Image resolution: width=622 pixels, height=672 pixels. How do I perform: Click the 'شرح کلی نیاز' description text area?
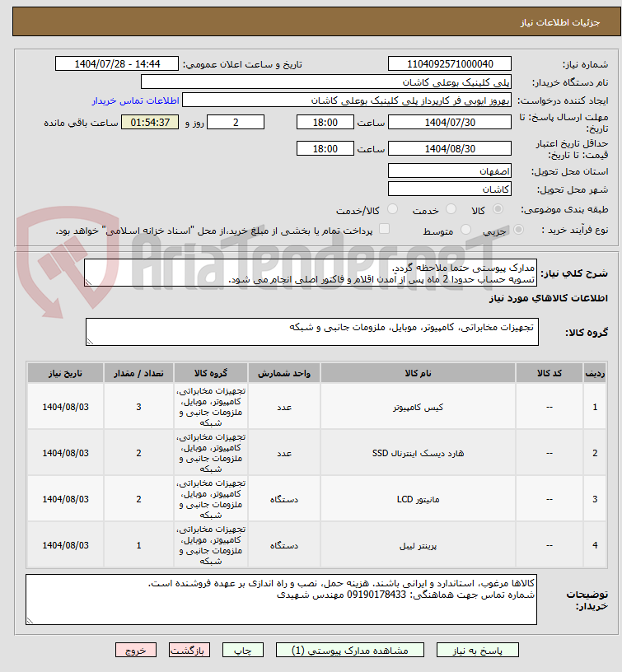click(x=311, y=273)
